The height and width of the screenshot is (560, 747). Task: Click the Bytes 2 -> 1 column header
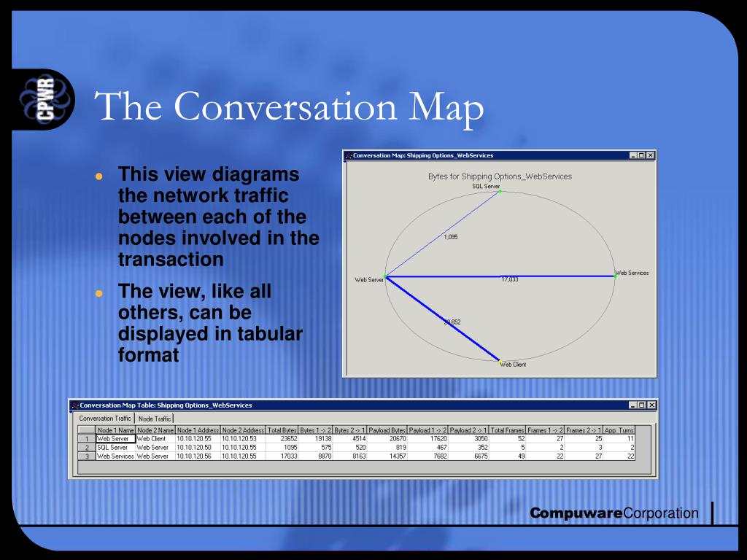click(x=349, y=430)
